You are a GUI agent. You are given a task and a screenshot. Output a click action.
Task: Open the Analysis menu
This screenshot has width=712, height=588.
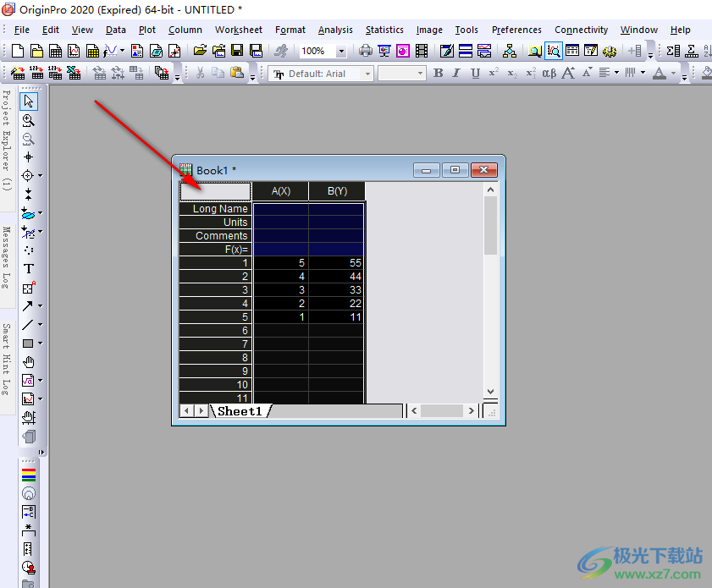tap(335, 30)
